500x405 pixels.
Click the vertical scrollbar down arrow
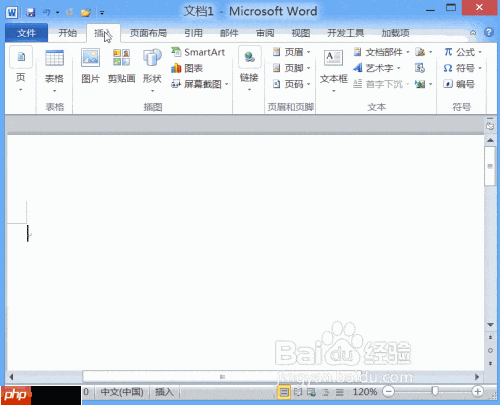(490, 325)
